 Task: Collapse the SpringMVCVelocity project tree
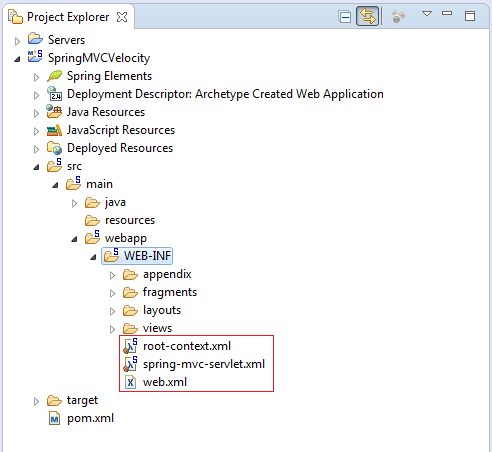17,59
